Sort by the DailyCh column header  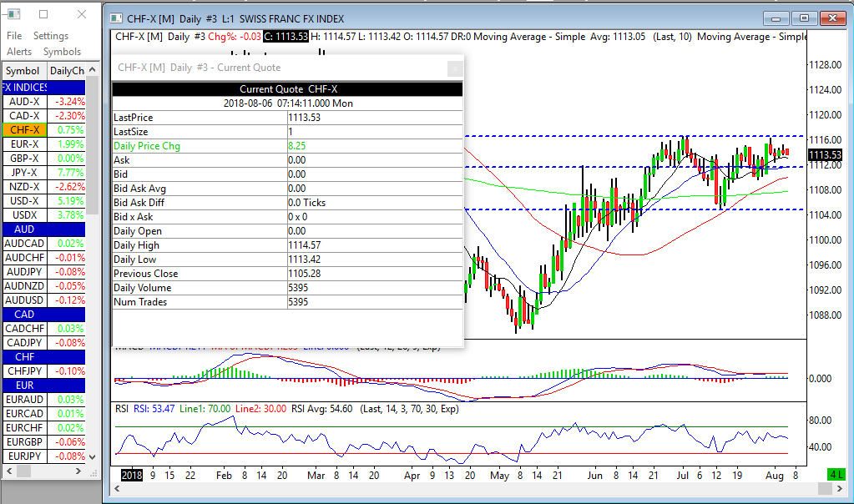(x=67, y=71)
